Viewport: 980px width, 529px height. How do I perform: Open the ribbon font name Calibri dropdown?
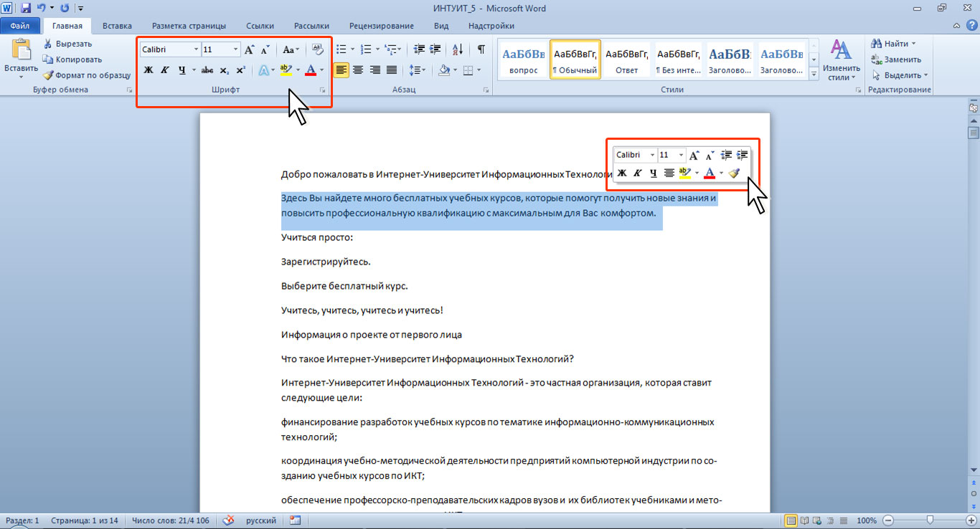196,49
